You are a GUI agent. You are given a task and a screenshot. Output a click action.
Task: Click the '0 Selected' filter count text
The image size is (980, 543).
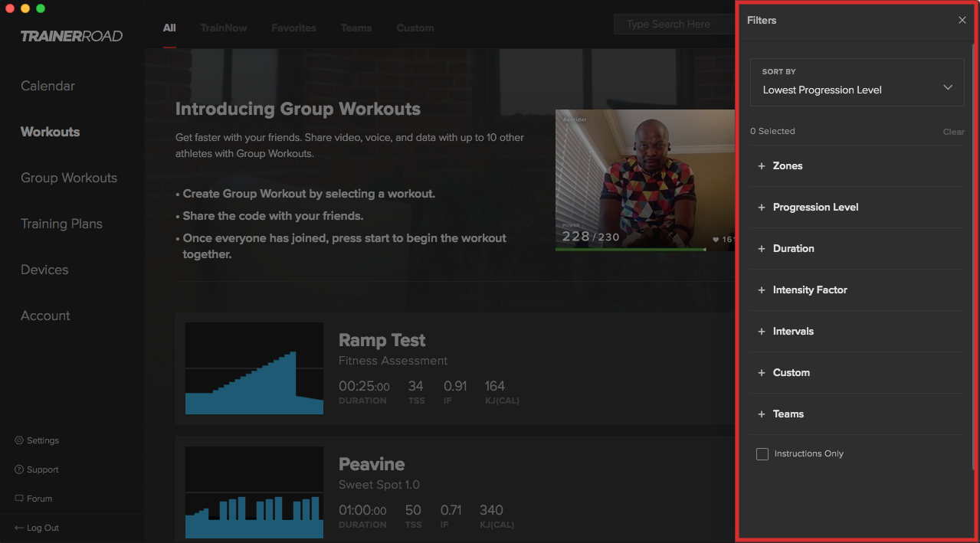[772, 131]
